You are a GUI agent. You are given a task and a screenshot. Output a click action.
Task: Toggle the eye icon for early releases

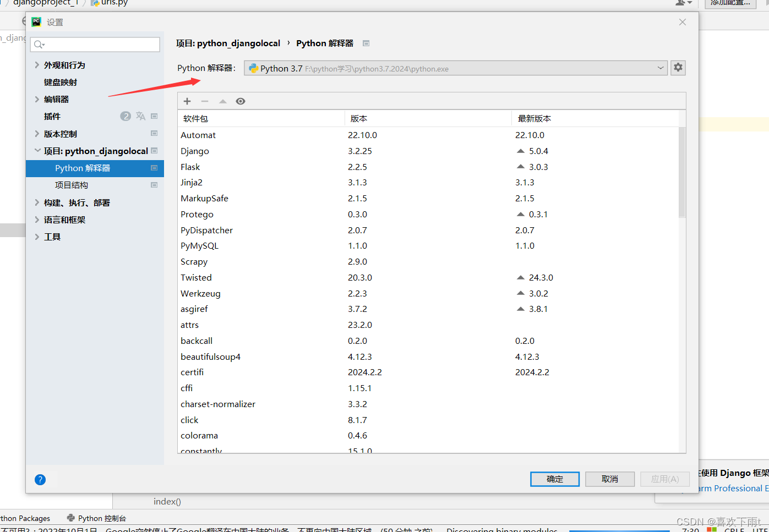click(x=241, y=101)
